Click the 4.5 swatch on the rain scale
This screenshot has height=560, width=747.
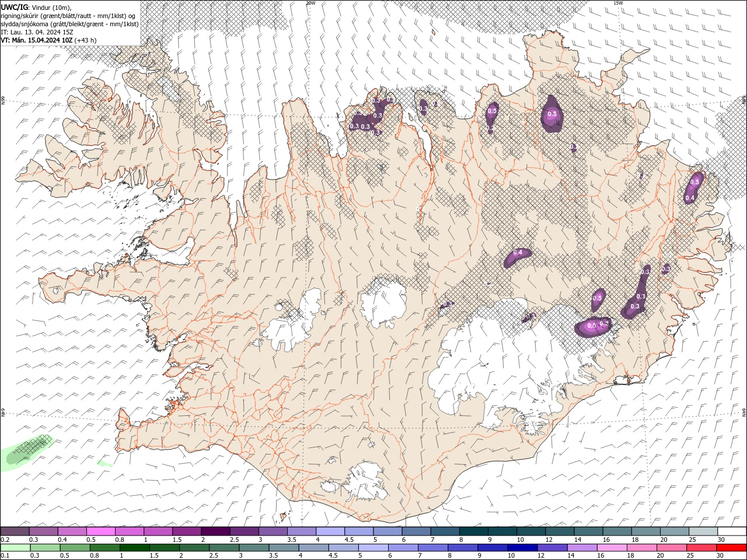coord(343,548)
